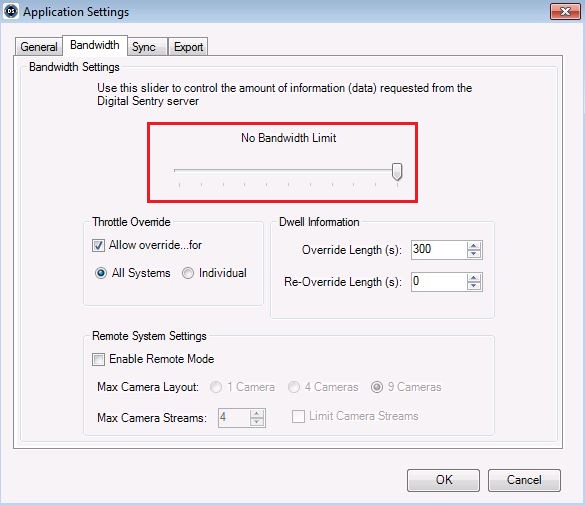Click the 'Max Camera Layout:' label
Viewport: 585px width, 505px height.
tap(148, 387)
